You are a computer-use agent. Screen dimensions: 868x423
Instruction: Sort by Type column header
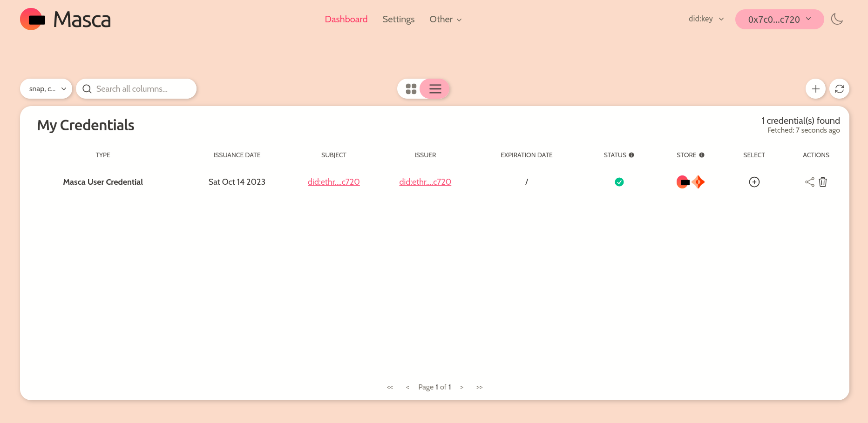click(103, 155)
